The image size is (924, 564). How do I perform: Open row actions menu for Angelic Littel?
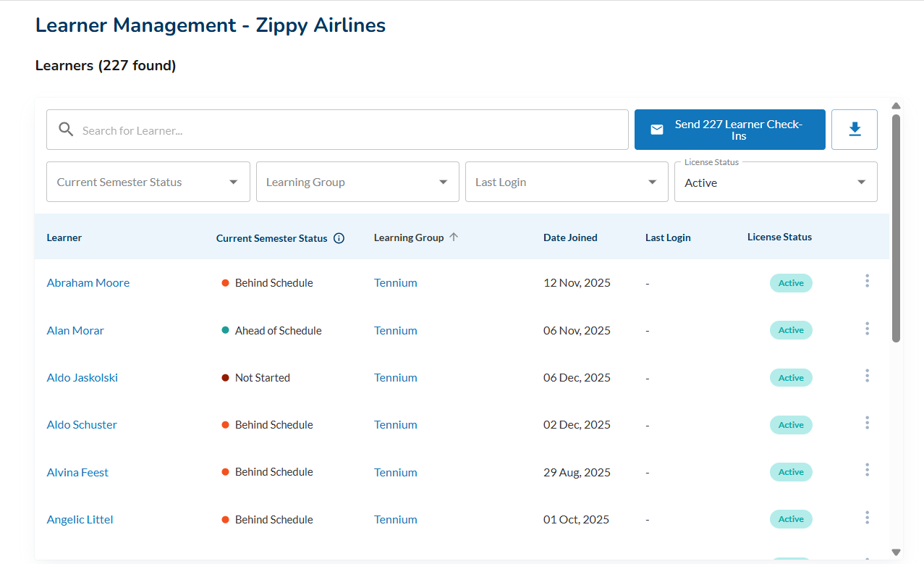[867, 518]
